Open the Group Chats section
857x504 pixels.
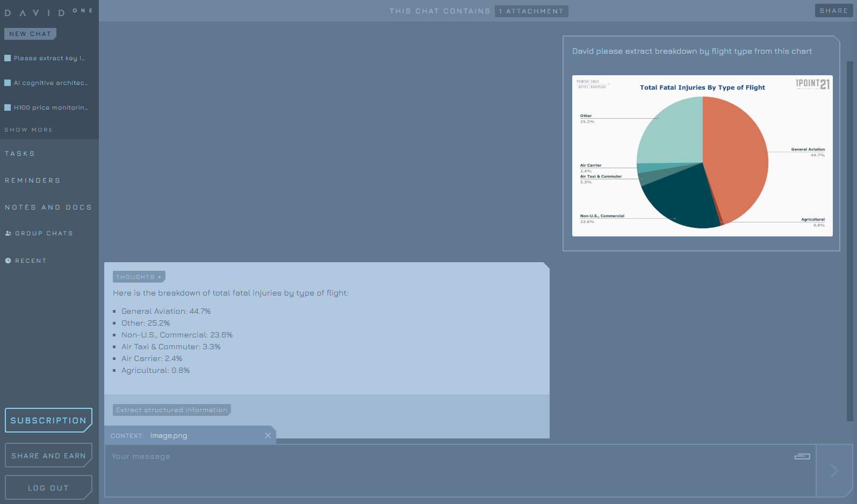pyautogui.click(x=44, y=234)
